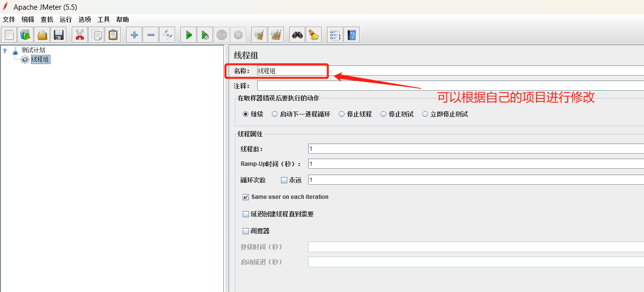The image size is (644, 292).
Task: Click the 线程属性 section label
Action: pos(250,134)
